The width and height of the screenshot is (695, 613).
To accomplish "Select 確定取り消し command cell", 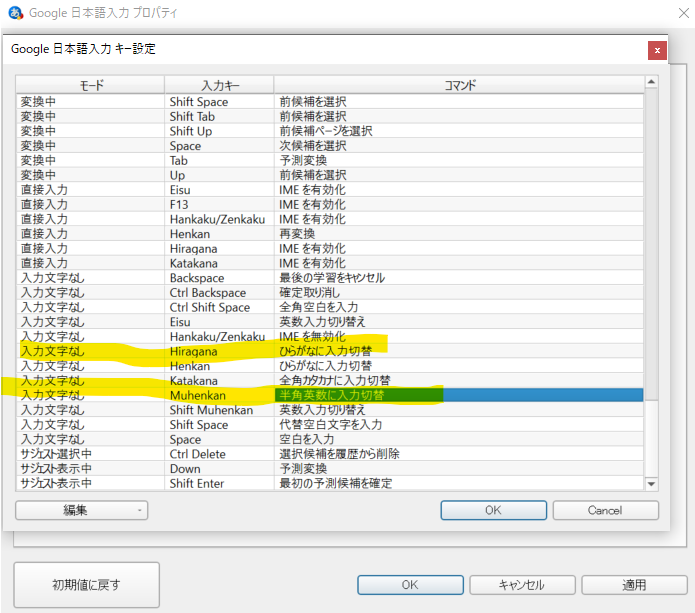I will point(459,293).
